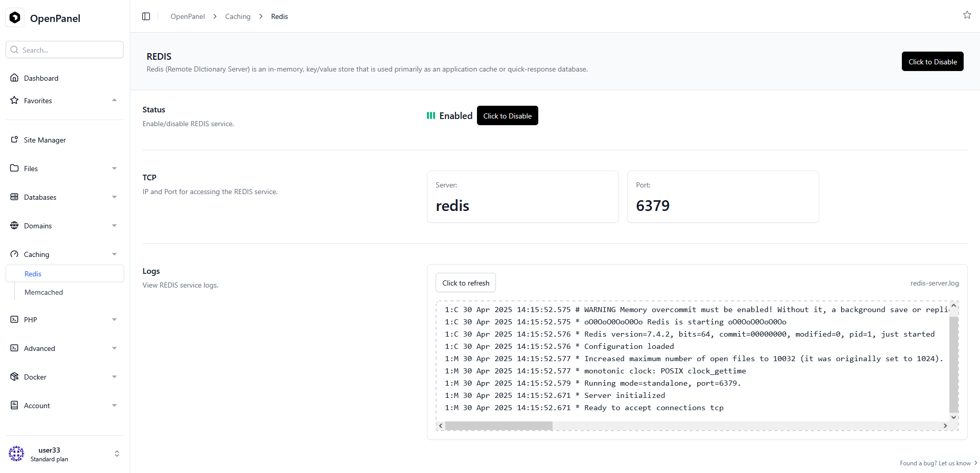Select the Caching speed icon
Viewport: 980px width, 473px height.
tap(15, 254)
